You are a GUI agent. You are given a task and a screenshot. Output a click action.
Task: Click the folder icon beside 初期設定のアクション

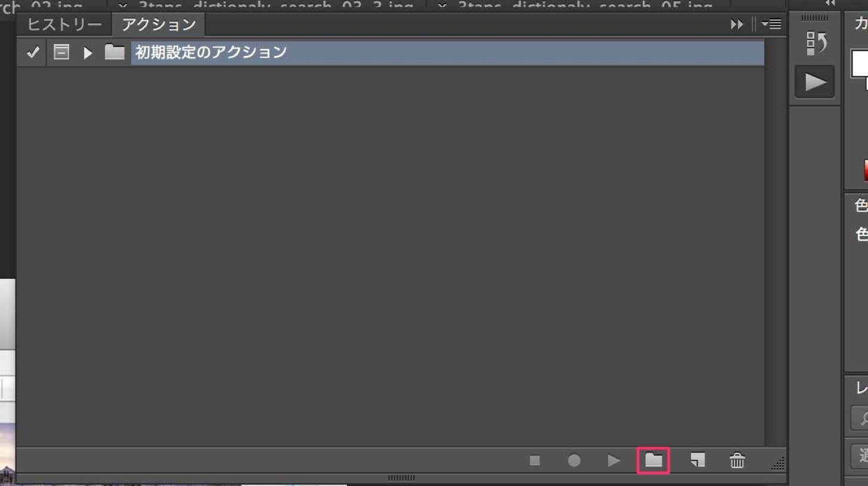click(x=114, y=52)
